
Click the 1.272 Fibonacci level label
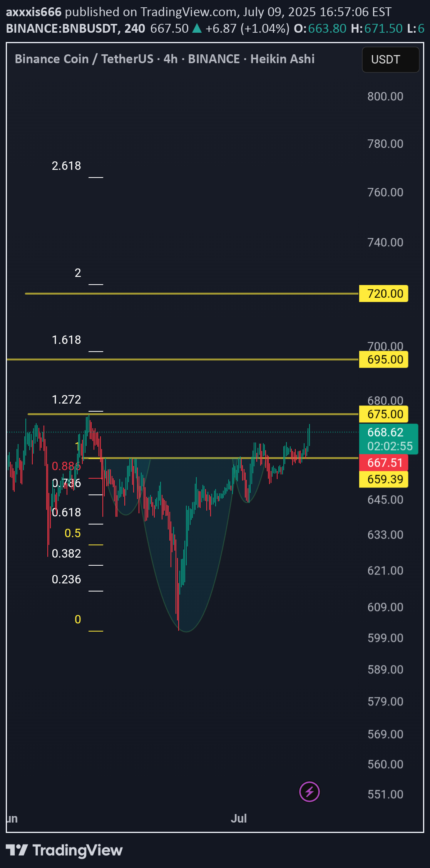click(x=66, y=399)
